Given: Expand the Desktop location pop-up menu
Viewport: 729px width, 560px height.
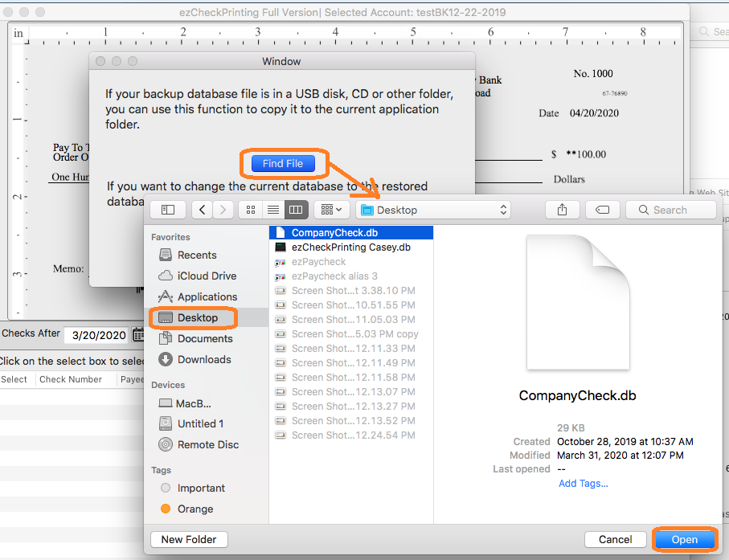Looking at the screenshot, I should pyautogui.click(x=434, y=210).
